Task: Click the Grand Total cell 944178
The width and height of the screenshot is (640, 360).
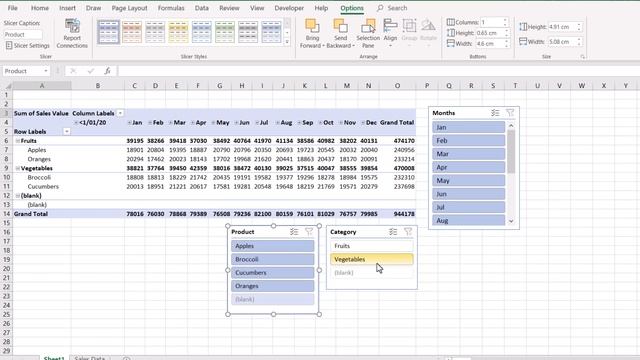Action: [x=397, y=214]
